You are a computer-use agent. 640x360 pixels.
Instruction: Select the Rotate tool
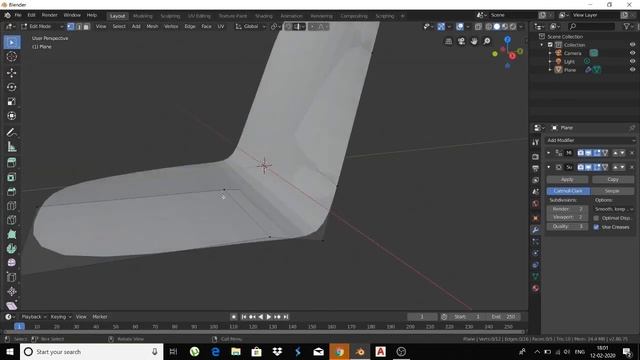[11, 87]
